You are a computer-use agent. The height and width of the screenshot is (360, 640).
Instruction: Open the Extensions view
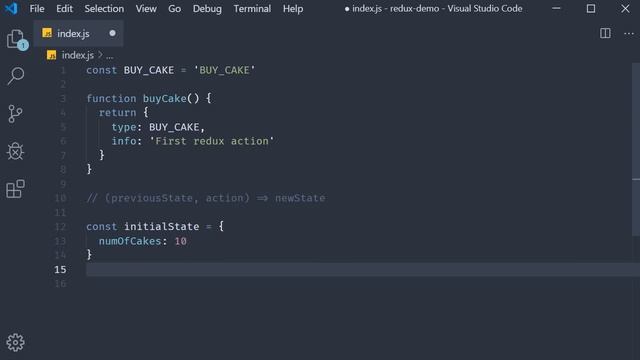(x=16, y=189)
